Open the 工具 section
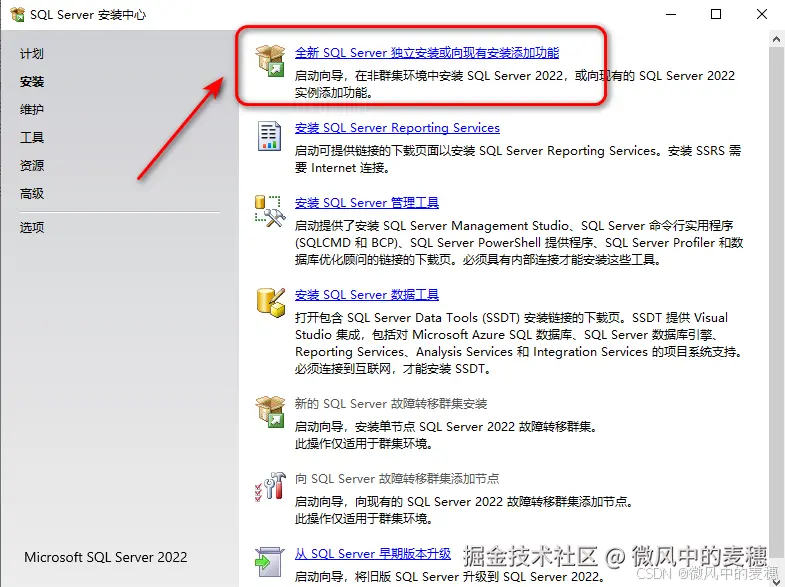This screenshot has width=785, height=587. click(x=32, y=138)
